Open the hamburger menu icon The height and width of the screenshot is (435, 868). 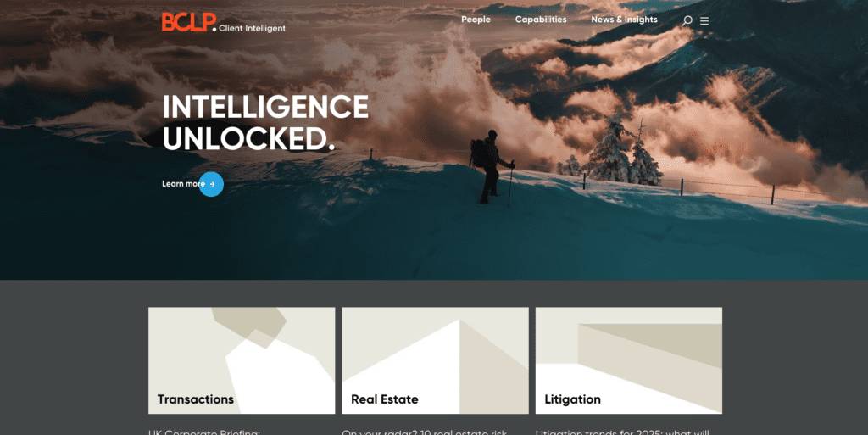(x=704, y=21)
